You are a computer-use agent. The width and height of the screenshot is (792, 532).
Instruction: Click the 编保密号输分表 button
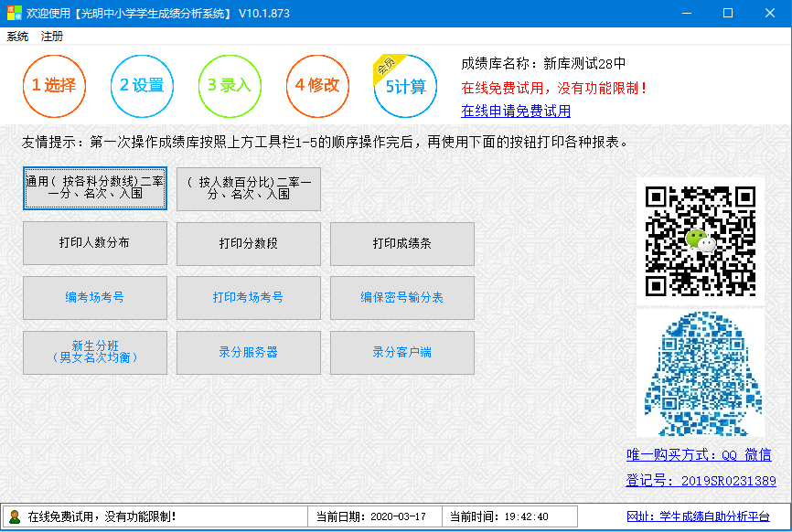click(x=402, y=298)
